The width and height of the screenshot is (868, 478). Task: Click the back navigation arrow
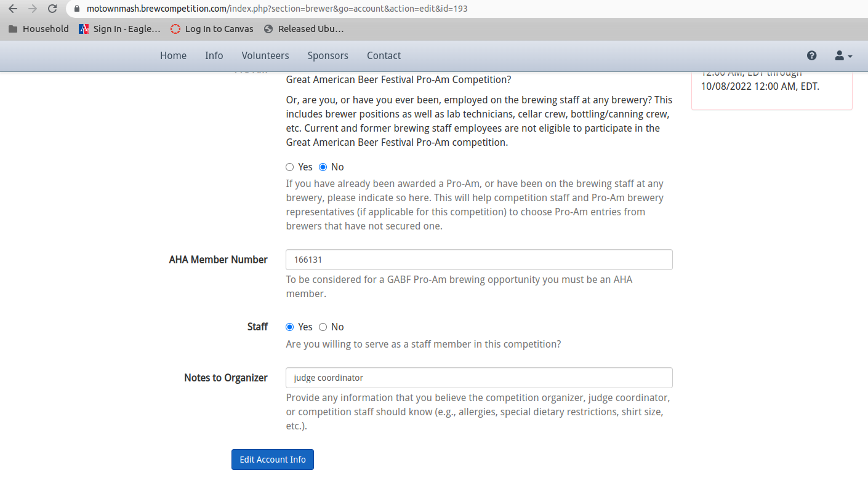[x=12, y=9]
